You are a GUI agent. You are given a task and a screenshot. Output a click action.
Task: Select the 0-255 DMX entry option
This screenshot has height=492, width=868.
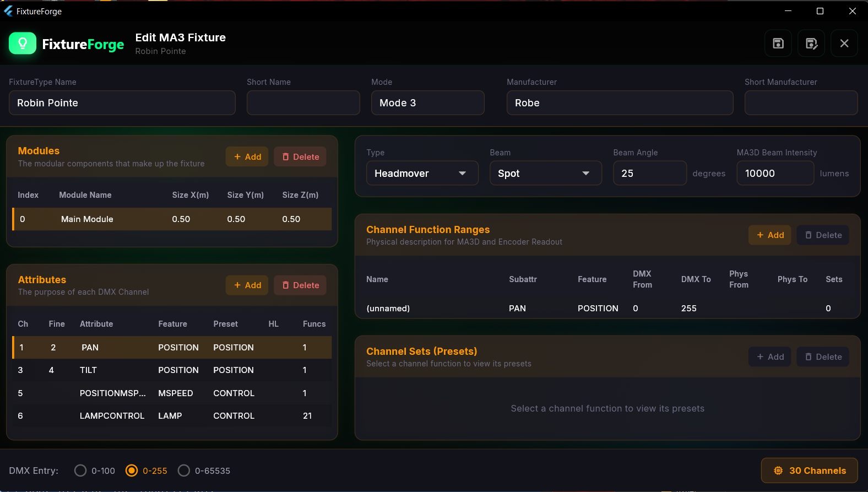132,471
